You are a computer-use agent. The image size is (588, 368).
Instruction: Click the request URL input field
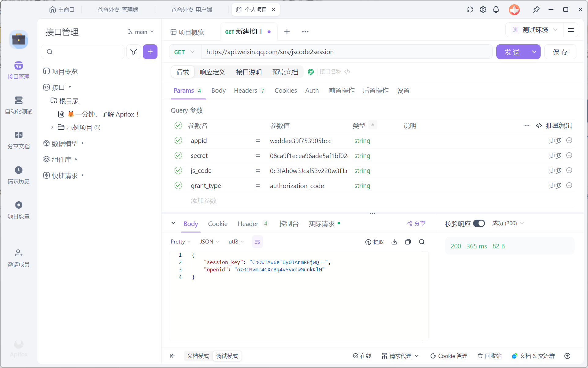click(x=336, y=52)
